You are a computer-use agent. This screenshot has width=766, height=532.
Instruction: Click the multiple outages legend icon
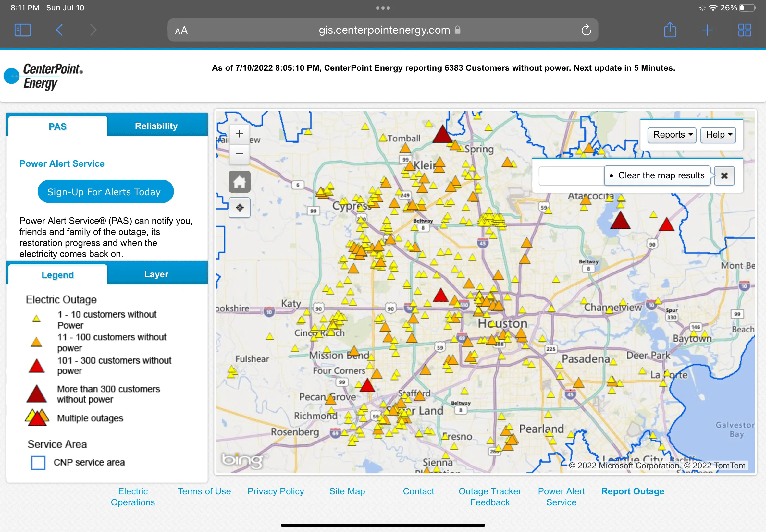click(x=37, y=417)
